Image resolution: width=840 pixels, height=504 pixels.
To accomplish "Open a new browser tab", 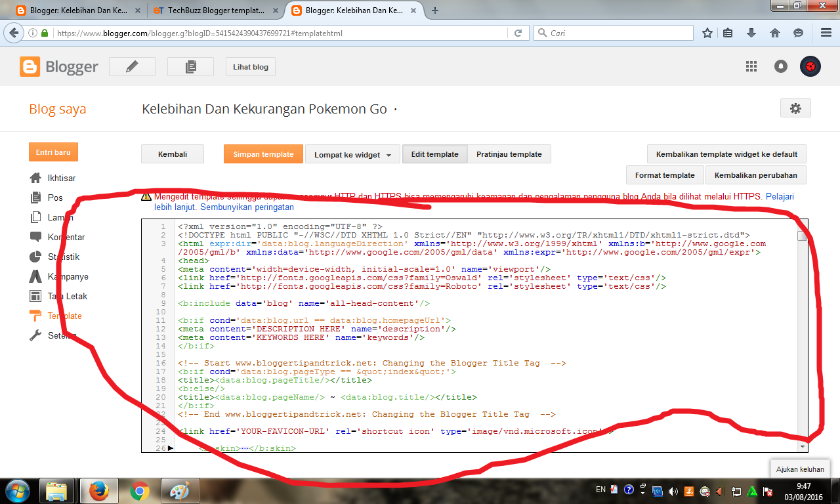I will point(435,10).
